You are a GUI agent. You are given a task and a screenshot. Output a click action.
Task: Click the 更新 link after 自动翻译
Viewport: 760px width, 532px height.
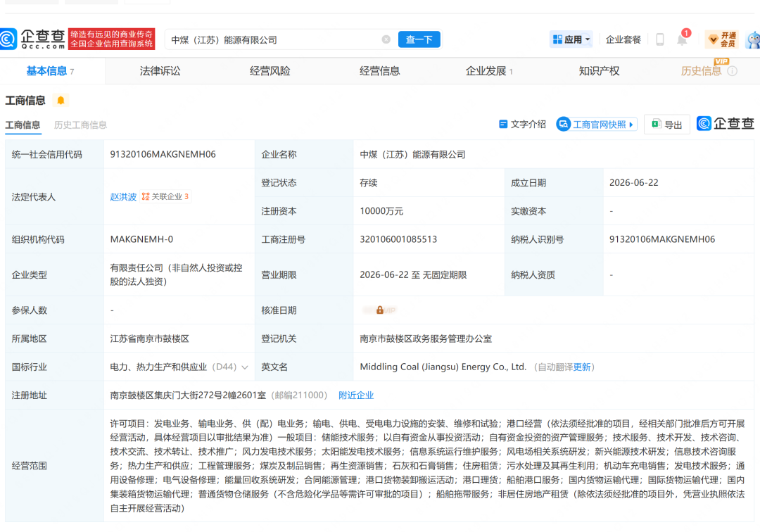coord(582,367)
